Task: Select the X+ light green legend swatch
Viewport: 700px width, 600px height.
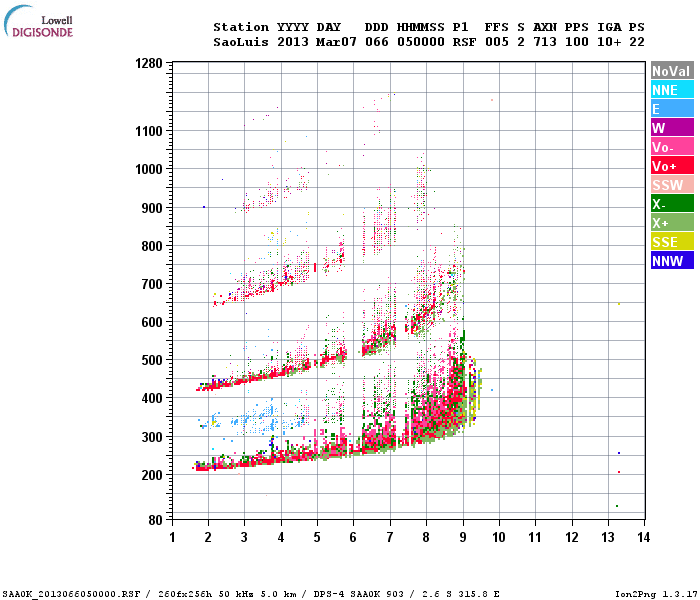Action: [672, 222]
